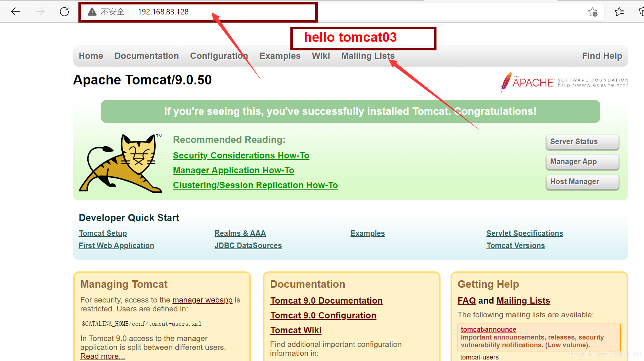Click the Developer Quick Start heading
Screen dimensions: 644x361
pyautogui.click(x=129, y=218)
